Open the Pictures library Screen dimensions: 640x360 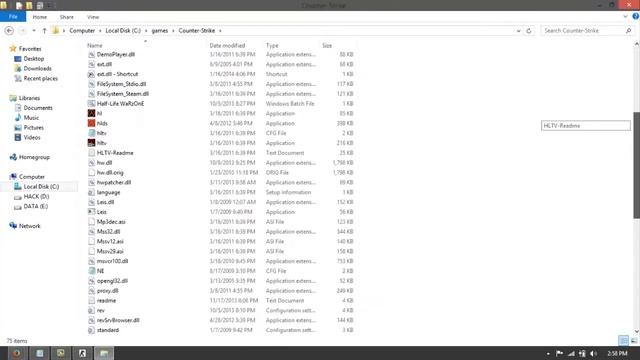33,127
